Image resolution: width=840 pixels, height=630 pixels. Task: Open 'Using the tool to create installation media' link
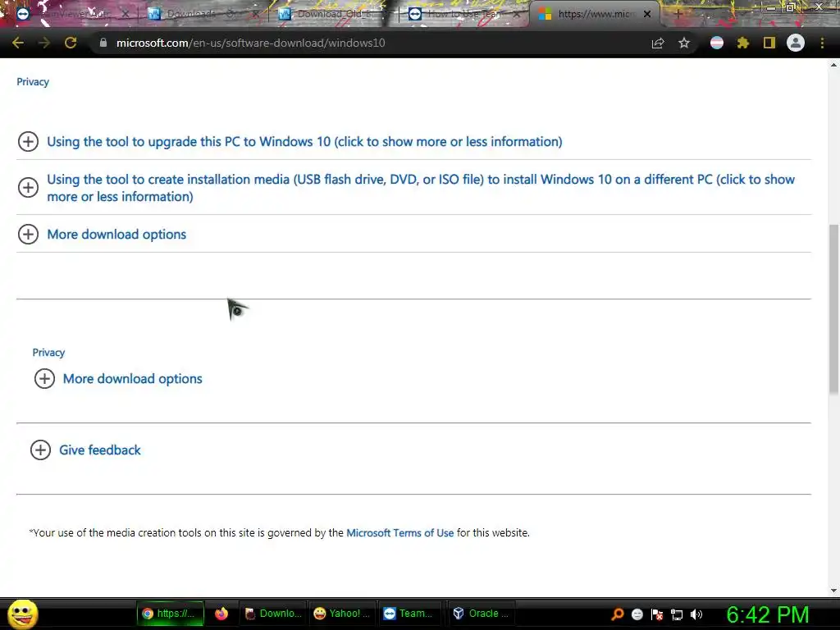421,188
